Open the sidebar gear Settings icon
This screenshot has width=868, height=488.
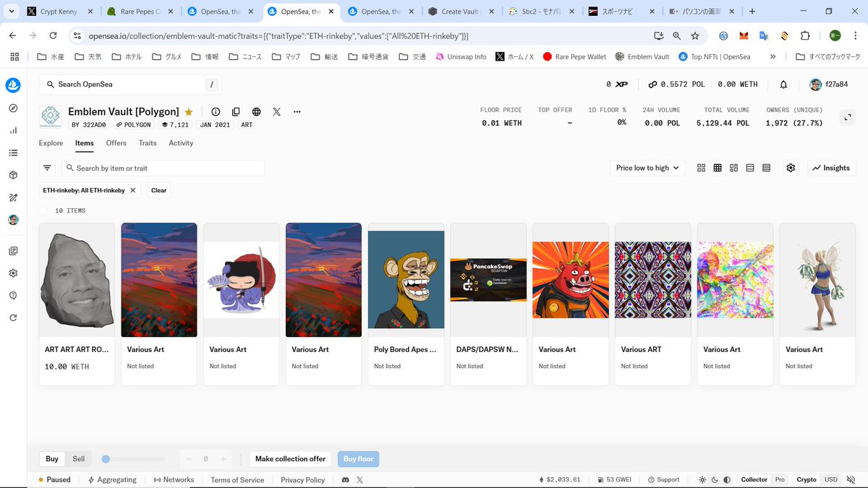13,273
